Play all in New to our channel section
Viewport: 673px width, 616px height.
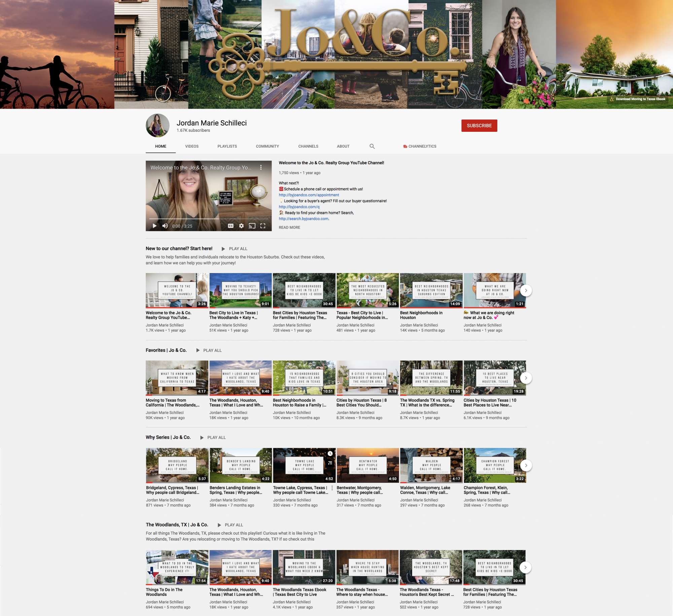click(235, 249)
